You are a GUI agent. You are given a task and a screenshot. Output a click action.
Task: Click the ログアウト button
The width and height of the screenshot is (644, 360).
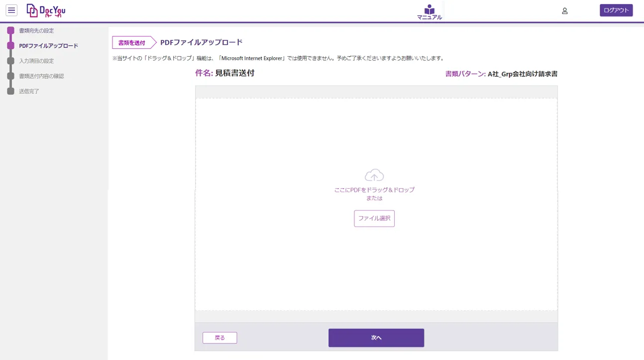click(x=616, y=10)
